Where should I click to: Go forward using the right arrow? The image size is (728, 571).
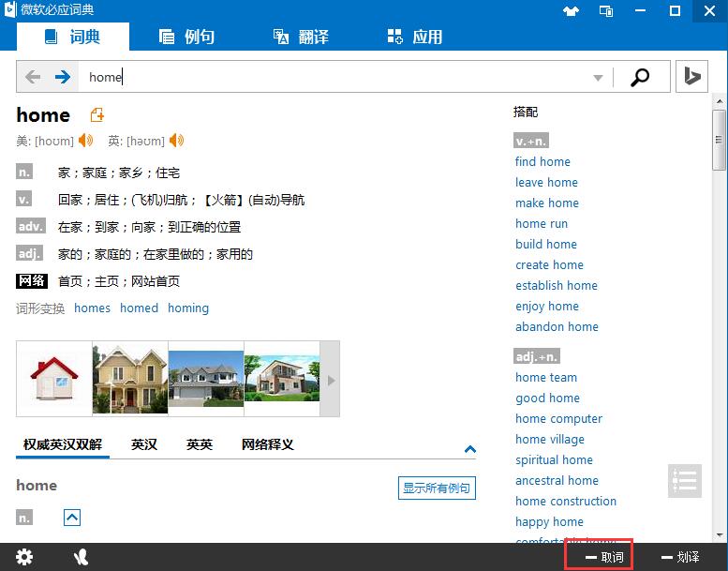(63, 77)
